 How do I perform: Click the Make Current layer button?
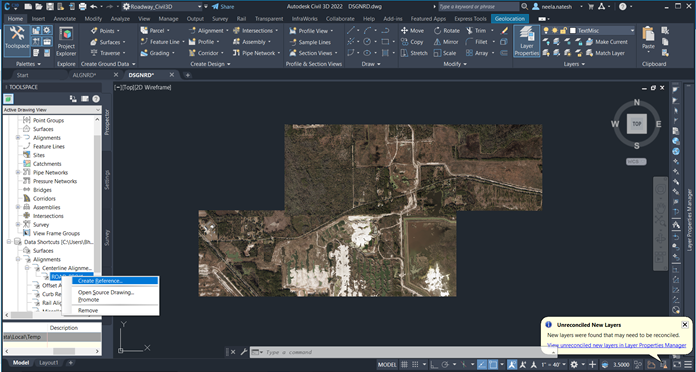coord(607,42)
